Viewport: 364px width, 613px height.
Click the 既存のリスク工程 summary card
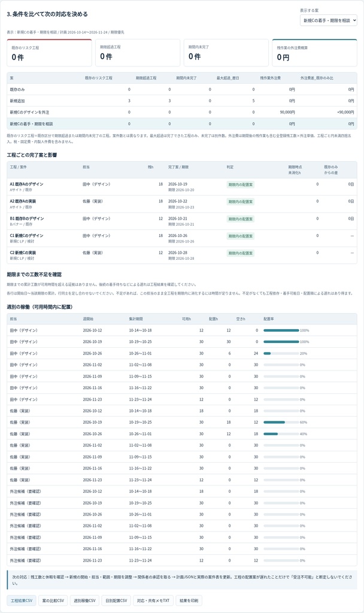click(x=49, y=53)
